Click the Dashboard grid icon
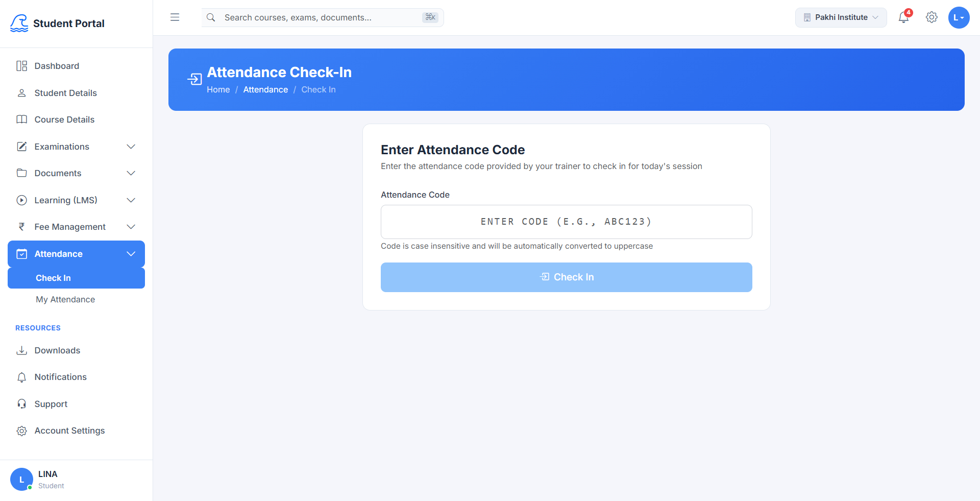Viewport: 980px width, 501px height. point(21,66)
